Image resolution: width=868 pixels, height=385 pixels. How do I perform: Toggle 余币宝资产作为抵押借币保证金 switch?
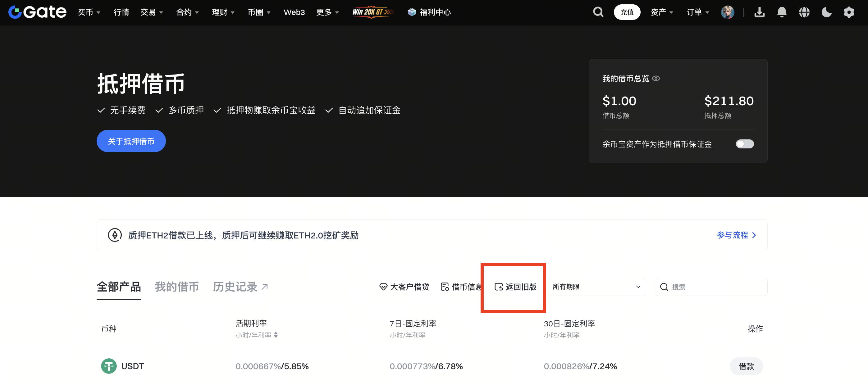click(744, 144)
